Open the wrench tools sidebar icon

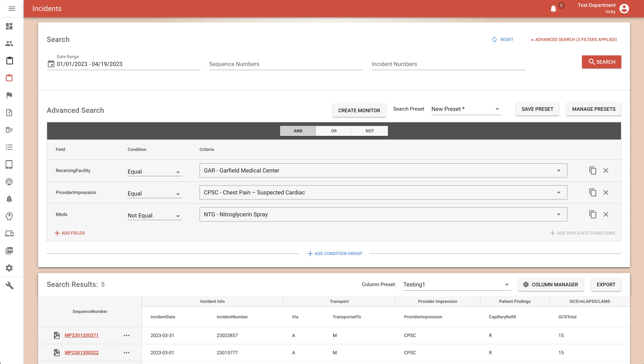coord(10,286)
